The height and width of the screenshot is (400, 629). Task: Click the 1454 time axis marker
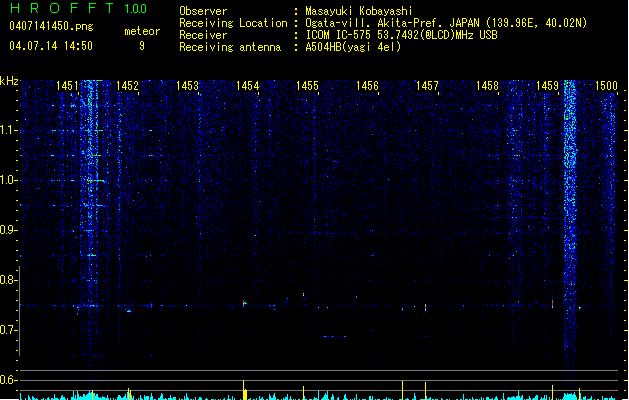(248, 86)
